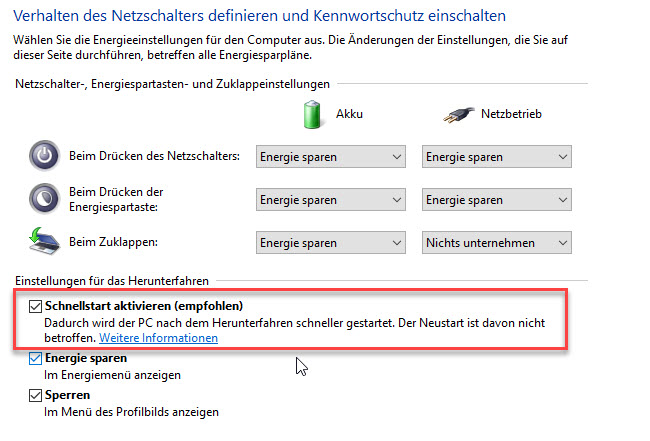This screenshot has height=441, width=650.
Task: Uncheck the Energie sparen checkbox
Action: 35,358
